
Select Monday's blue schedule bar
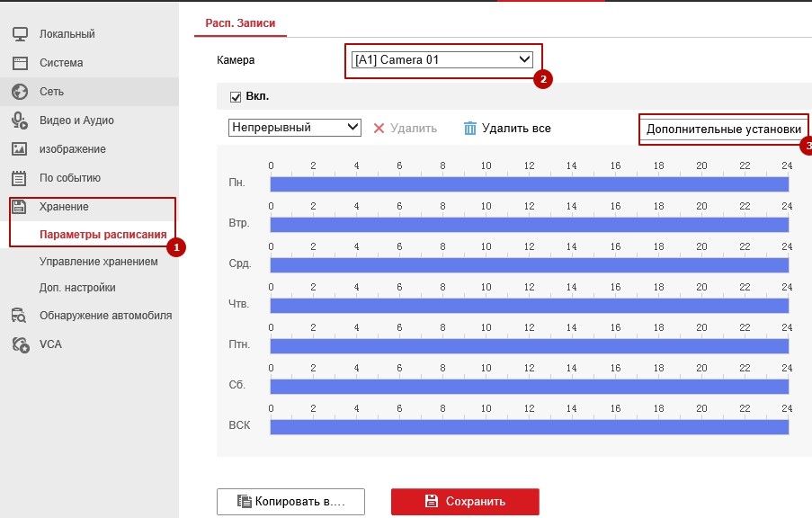click(x=529, y=183)
